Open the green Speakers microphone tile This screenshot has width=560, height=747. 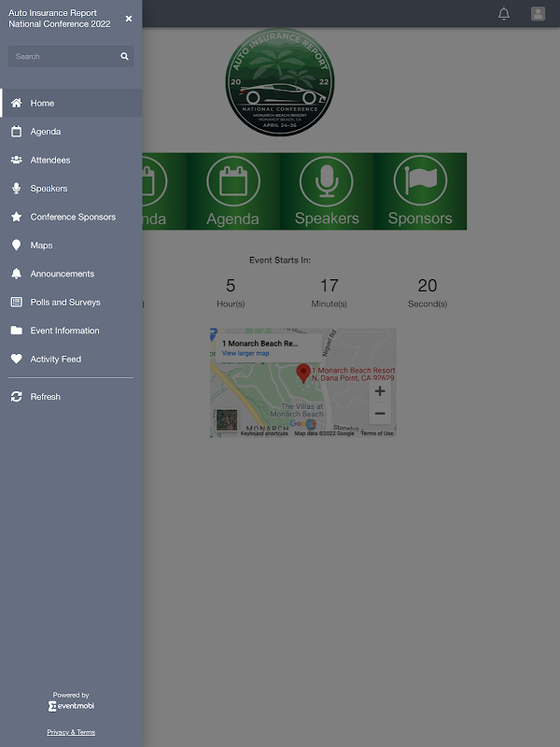327,191
